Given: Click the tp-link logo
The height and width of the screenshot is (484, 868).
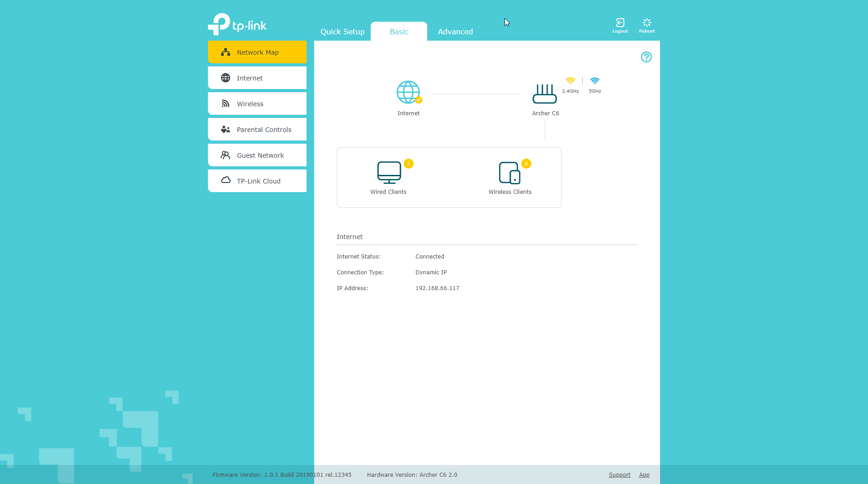Looking at the screenshot, I should (237, 24).
